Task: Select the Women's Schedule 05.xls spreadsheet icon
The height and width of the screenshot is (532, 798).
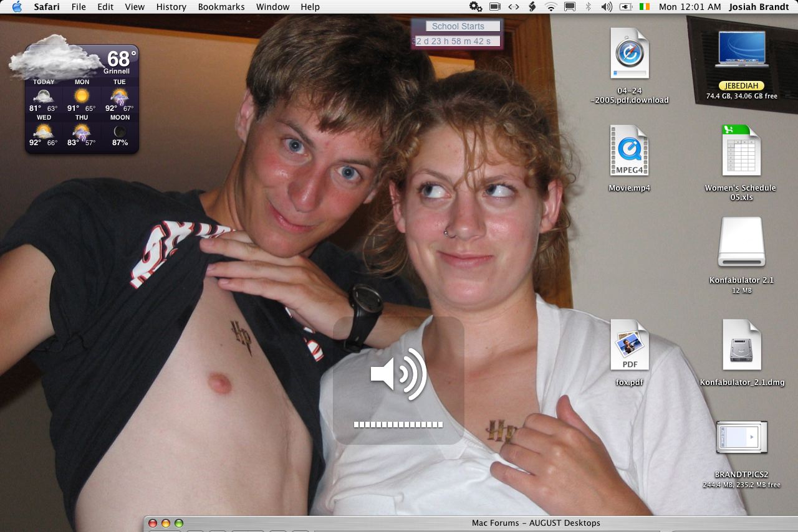Action: click(x=741, y=150)
